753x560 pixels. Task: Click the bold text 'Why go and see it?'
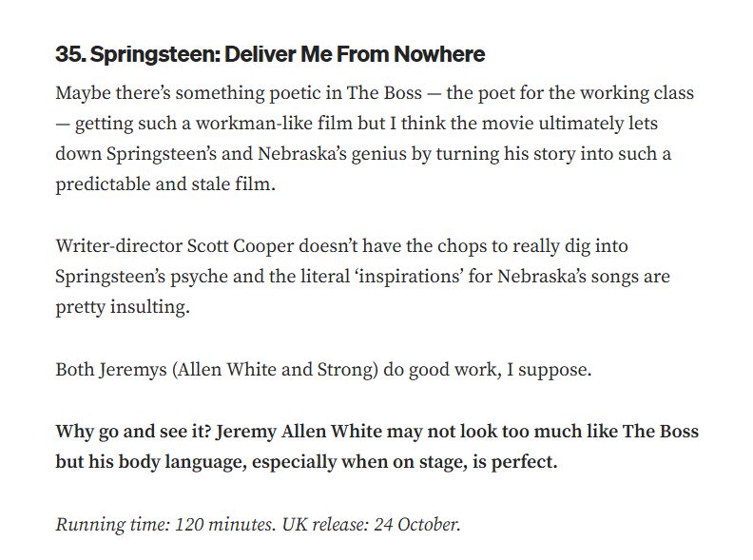[133, 432]
